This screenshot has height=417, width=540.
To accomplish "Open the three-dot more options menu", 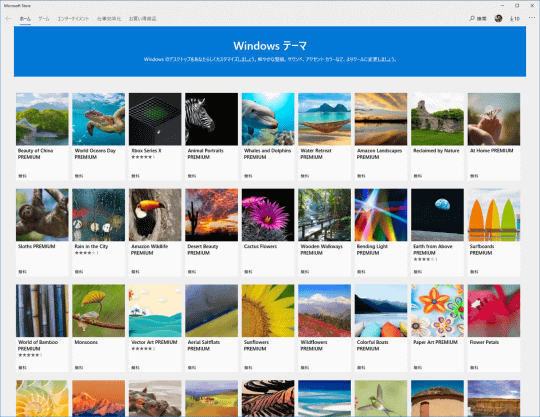I will pos(531,18).
